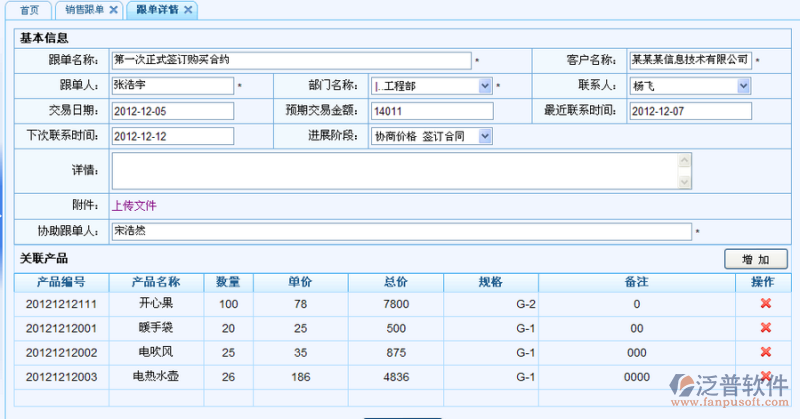Open the 销售跟单 tab
This screenshot has width=800, height=419.
(x=85, y=10)
